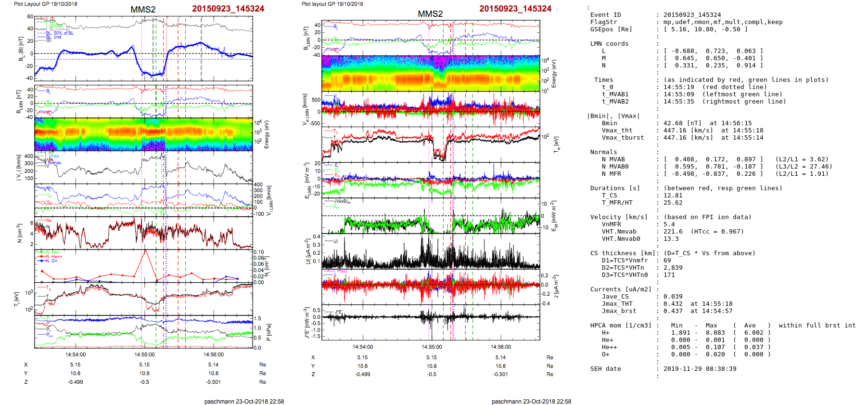Select H+ max value '8.083'
This screenshot has height=405, width=868.
coord(715,333)
